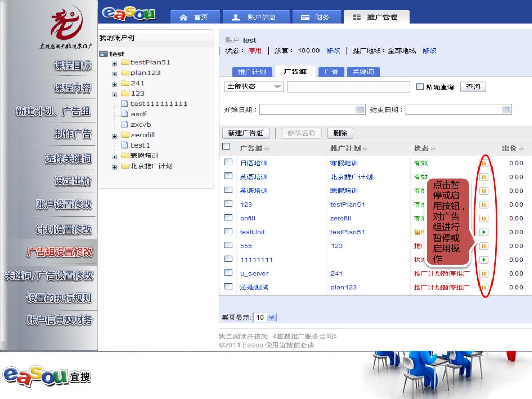Viewport: 532px width, 399px height.
Task: Click 修改 link next to 推广地域
Action: click(429, 50)
